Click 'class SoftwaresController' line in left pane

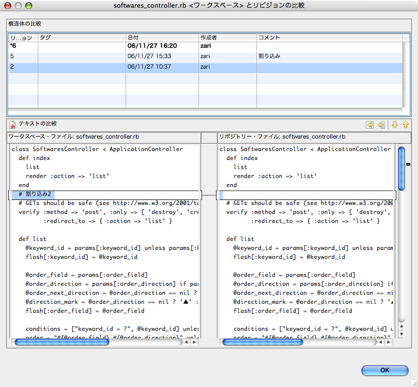tap(97, 149)
